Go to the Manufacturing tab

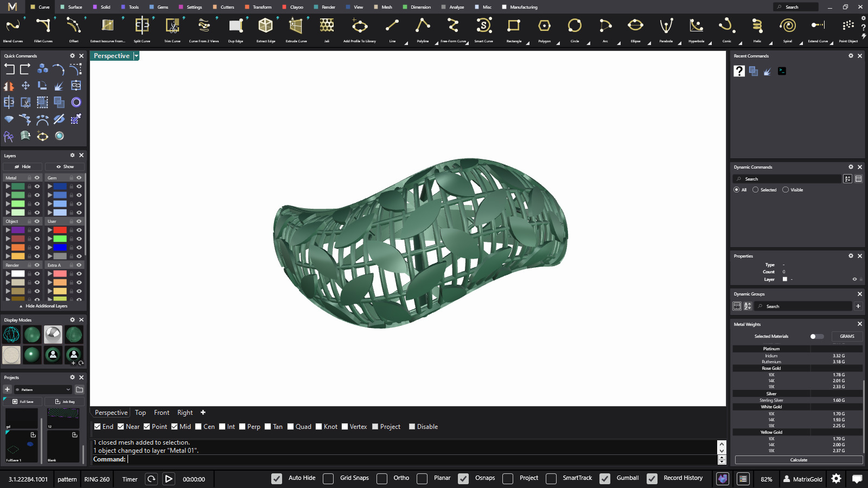click(x=520, y=7)
